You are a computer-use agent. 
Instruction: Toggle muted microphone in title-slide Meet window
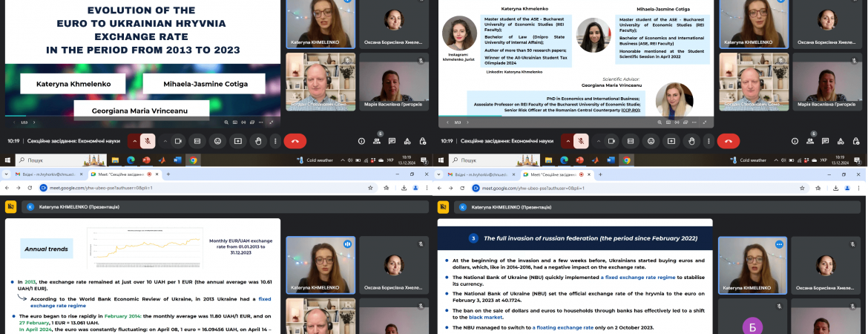click(147, 141)
